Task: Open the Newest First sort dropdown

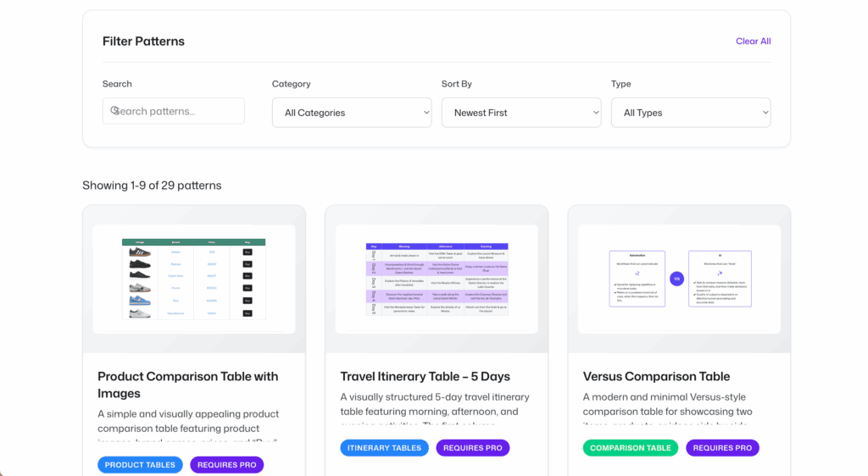Action: [521, 113]
